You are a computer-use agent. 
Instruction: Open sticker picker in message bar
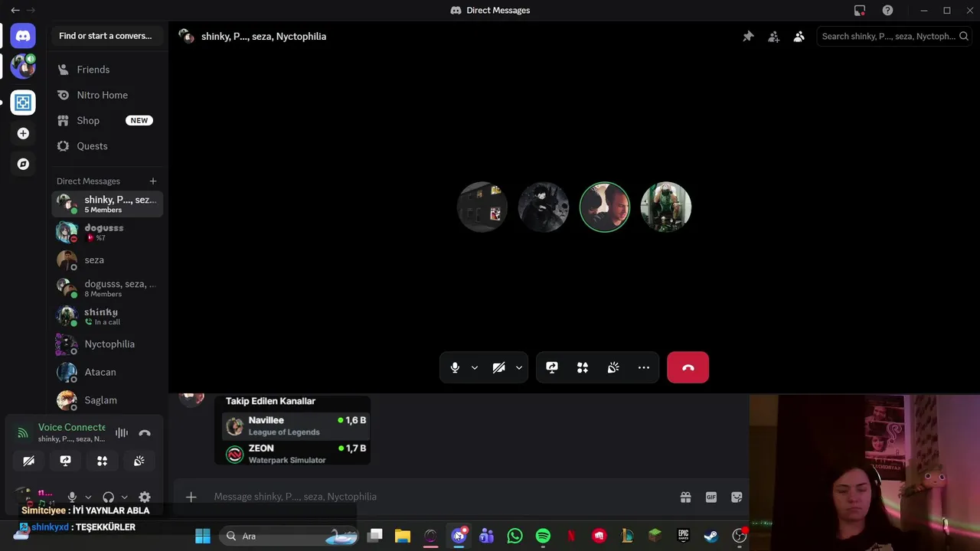coord(737,497)
